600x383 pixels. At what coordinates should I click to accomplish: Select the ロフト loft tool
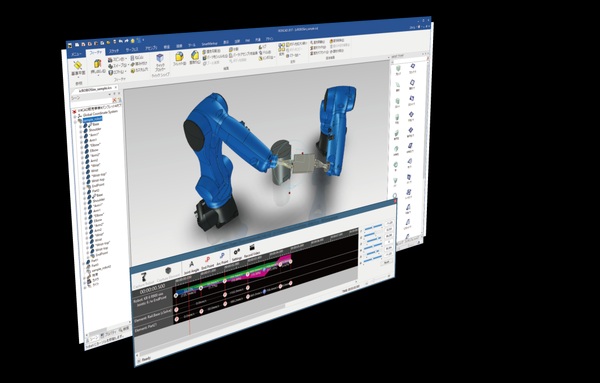click(x=116, y=72)
